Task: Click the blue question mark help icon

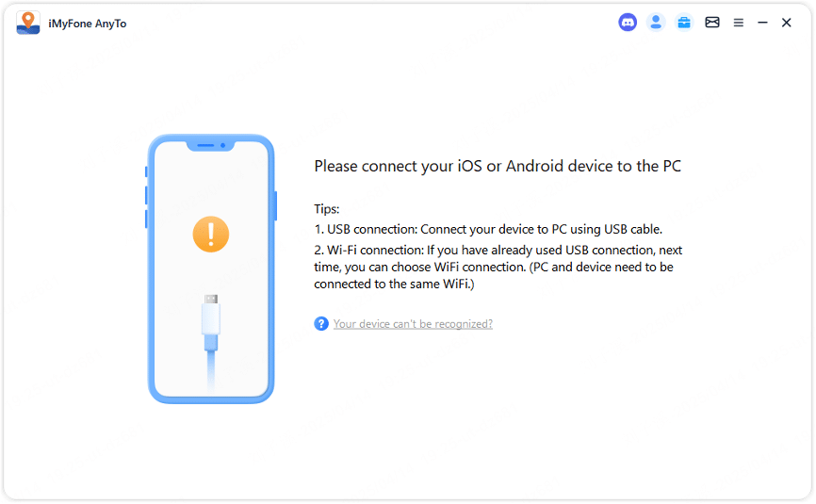Action: coord(321,324)
